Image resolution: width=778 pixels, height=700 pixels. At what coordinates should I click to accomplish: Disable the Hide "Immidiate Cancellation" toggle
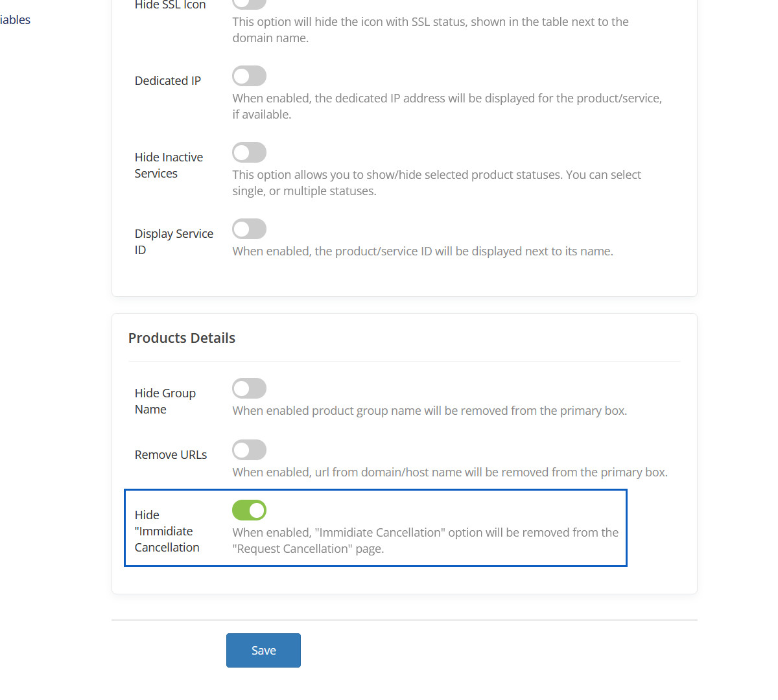point(249,510)
